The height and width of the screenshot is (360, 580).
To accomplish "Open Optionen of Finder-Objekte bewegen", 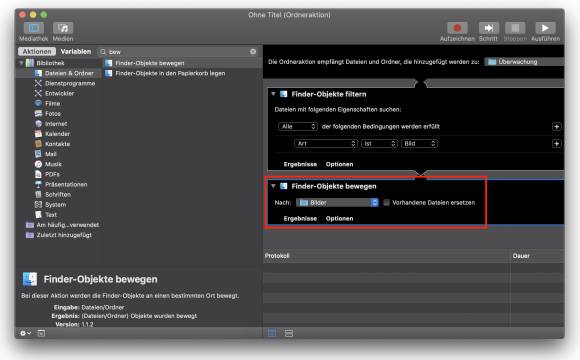I will (x=339, y=218).
